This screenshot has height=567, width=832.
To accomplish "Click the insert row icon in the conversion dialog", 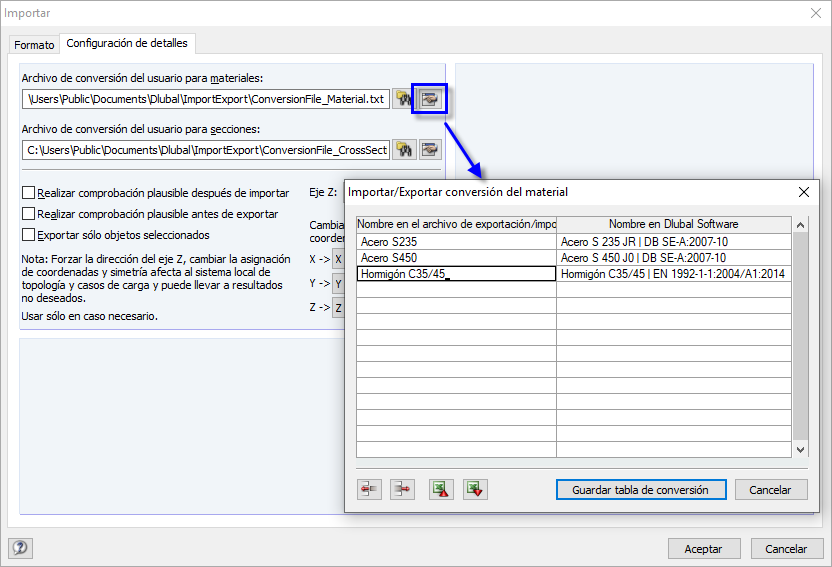I will (x=369, y=489).
